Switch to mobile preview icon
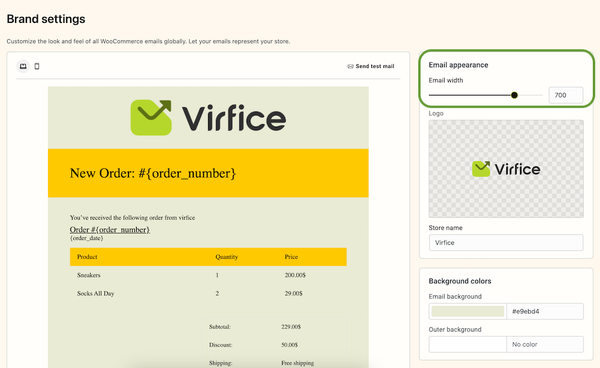Image resolution: width=600 pixels, height=368 pixels. point(37,66)
